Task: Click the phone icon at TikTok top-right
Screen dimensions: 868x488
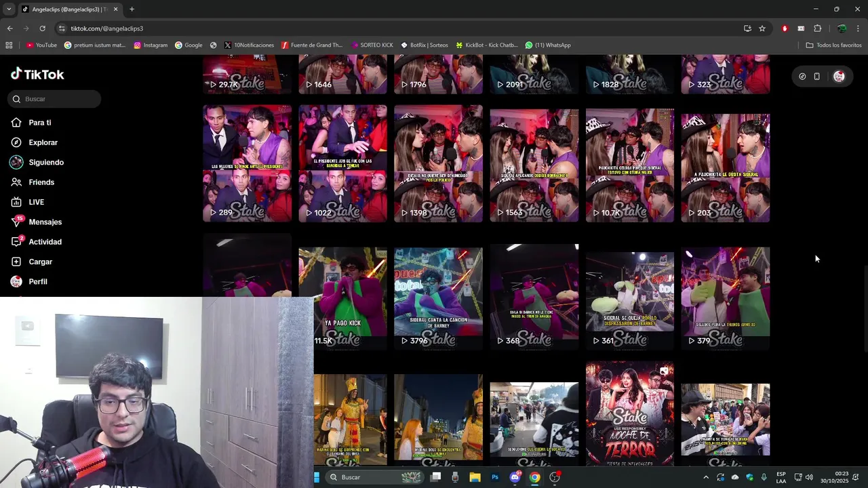Action: click(817, 77)
